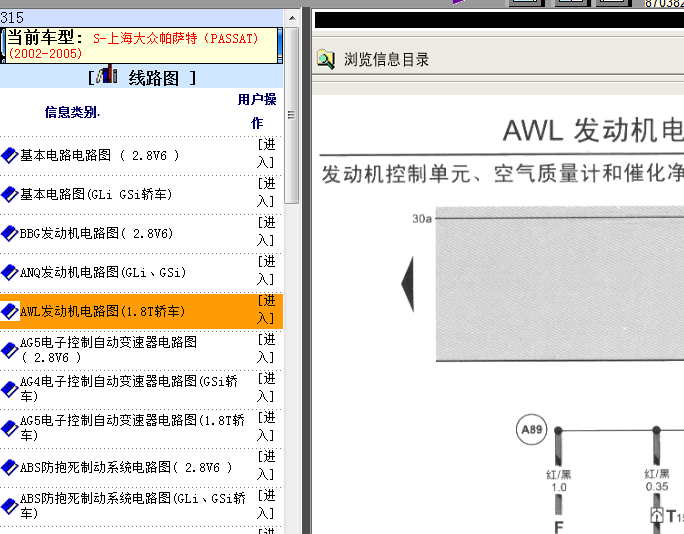The image size is (684, 534).
Task: Open AG5电子控制自动变速器电路图 (2.8V6)
Action: (109, 350)
